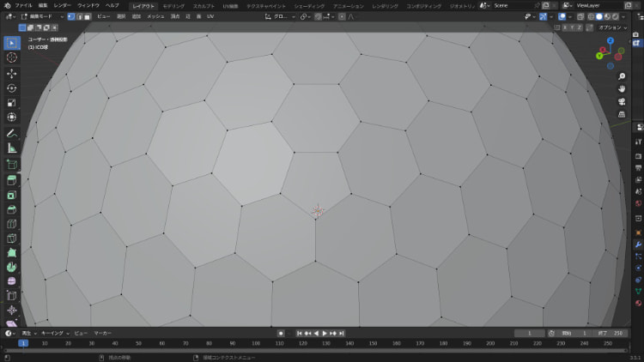This screenshot has width=644, height=362.
Task: Toggle auto keying record button
Action: click(x=281, y=334)
